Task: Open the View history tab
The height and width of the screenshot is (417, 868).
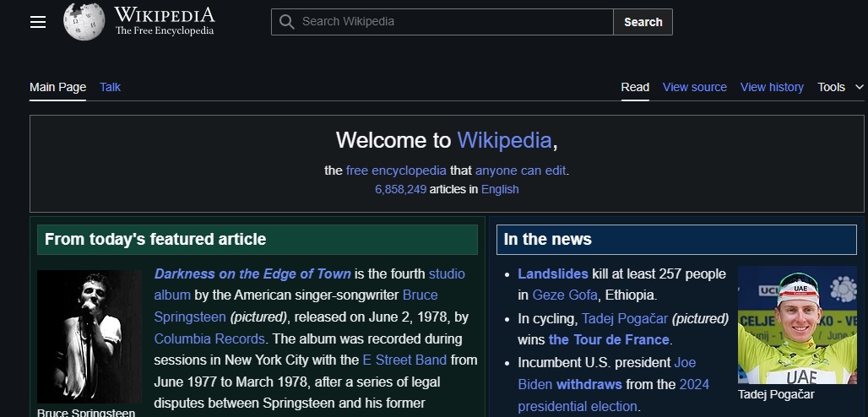Action: [x=772, y=87]
